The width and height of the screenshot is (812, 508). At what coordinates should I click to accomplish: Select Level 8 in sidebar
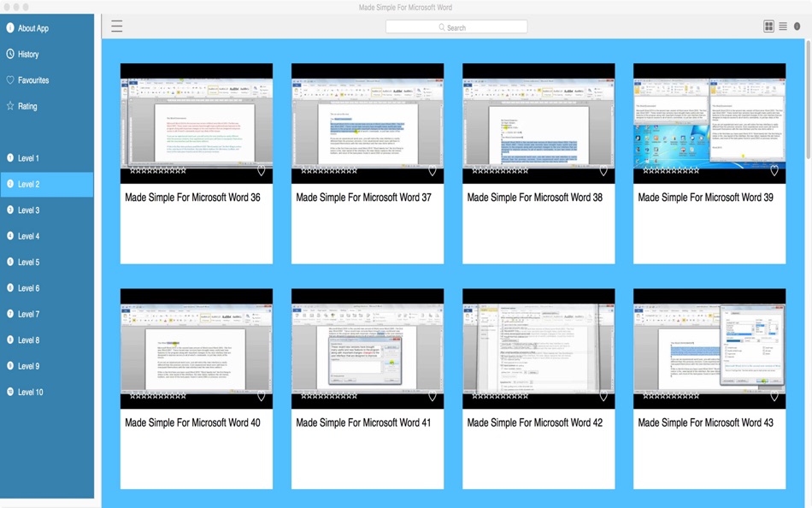click(47, 340)
